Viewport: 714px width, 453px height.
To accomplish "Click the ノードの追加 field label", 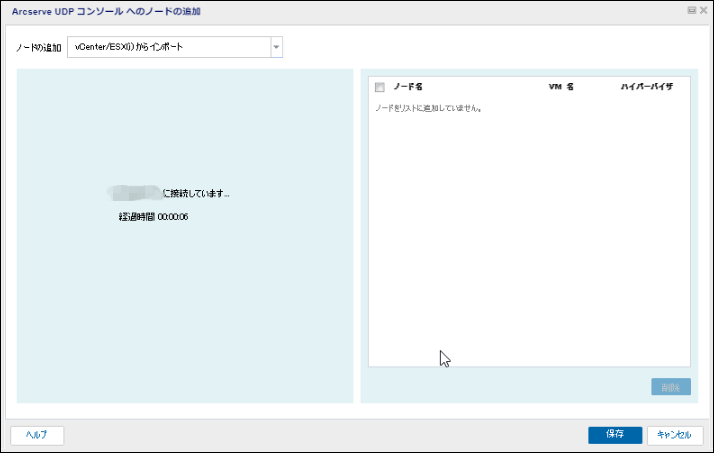I will click(39, 48).
